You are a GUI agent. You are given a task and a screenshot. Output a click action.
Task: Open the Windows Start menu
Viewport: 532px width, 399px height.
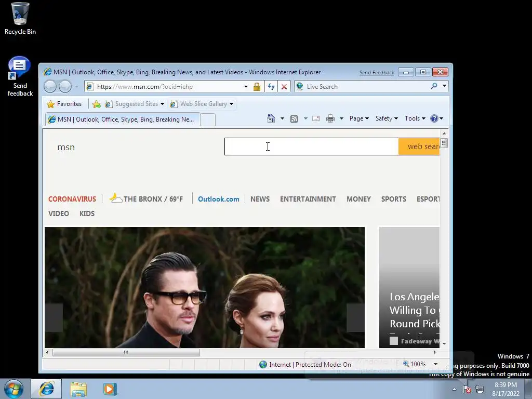[x=14, y=389]
